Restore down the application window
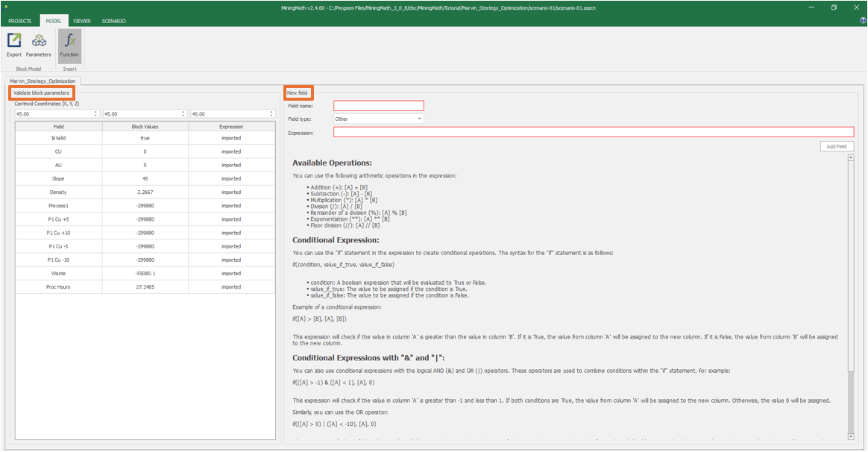The height and width of the screenshot is (452, 868). pyautogui.click(x=834, y=7)
